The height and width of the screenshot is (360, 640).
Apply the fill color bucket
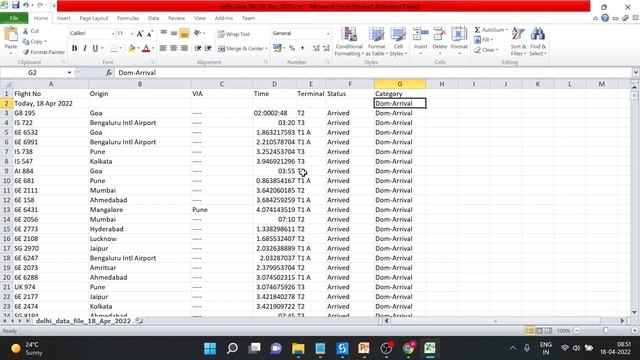tap(131, 49)
